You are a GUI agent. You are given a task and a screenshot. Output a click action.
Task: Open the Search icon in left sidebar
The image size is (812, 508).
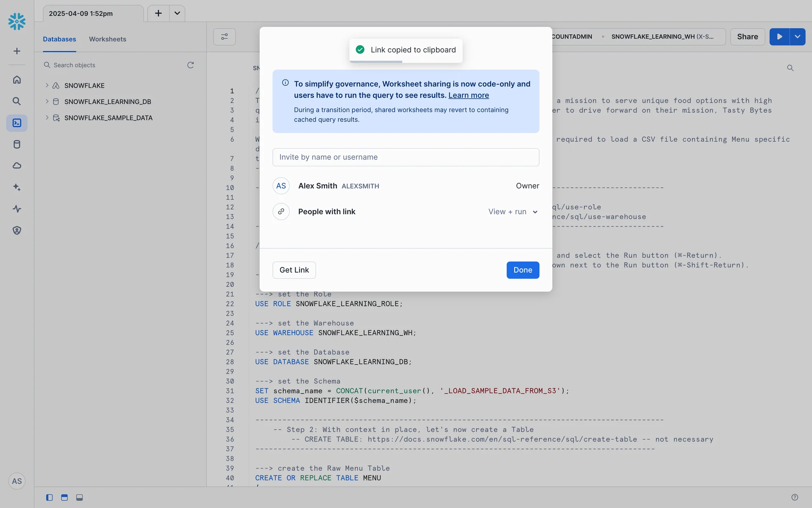pos(17,101)
